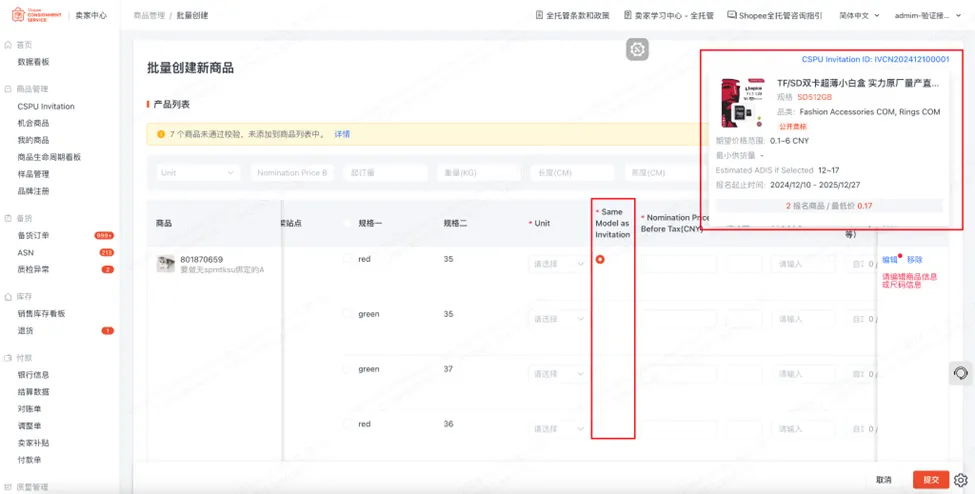Click the orange 提交 submit button
This screenshot has height=494, width=975.
coord(930,480)
